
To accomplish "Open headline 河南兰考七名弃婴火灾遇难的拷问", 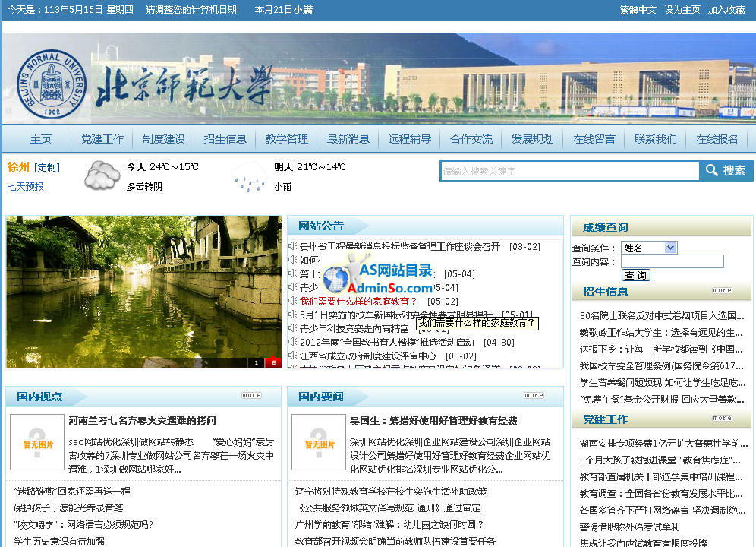I will (x=142, y=421).
